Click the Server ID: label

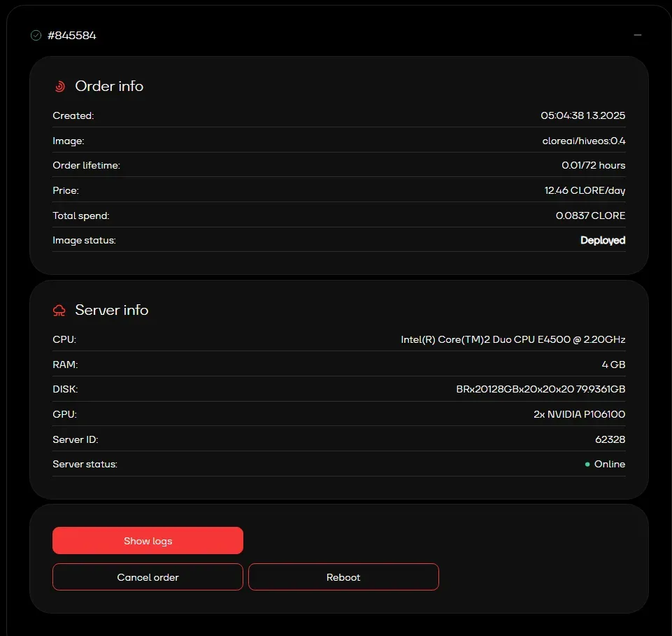(76, 439)
